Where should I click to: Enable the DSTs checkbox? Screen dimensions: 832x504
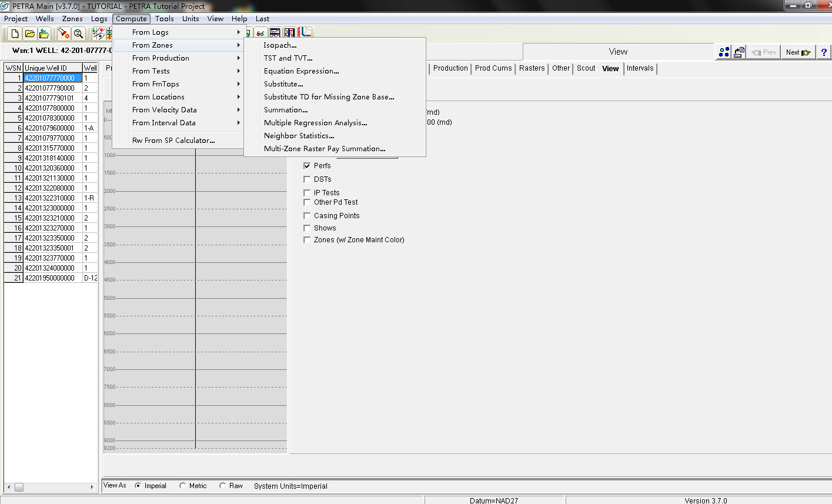(307, 179)
